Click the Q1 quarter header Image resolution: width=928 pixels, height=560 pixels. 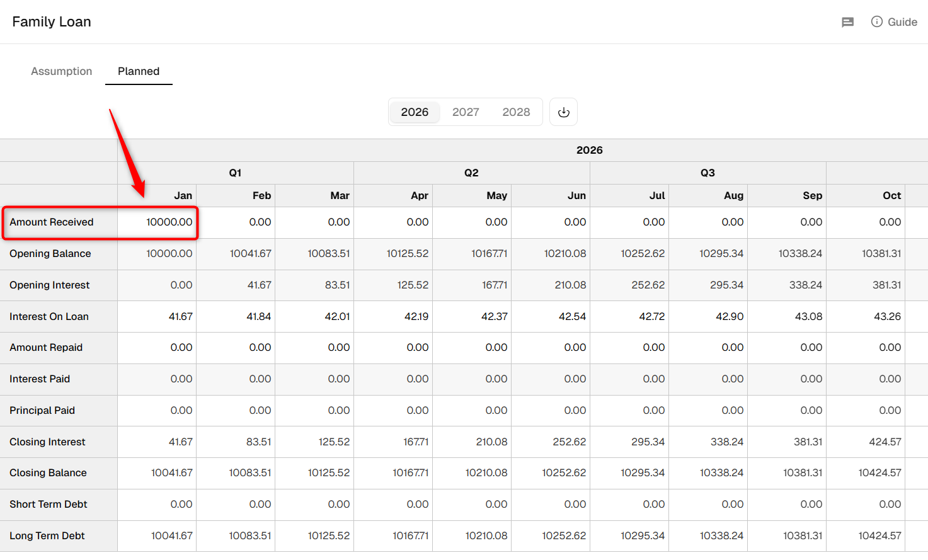(236, 173)
